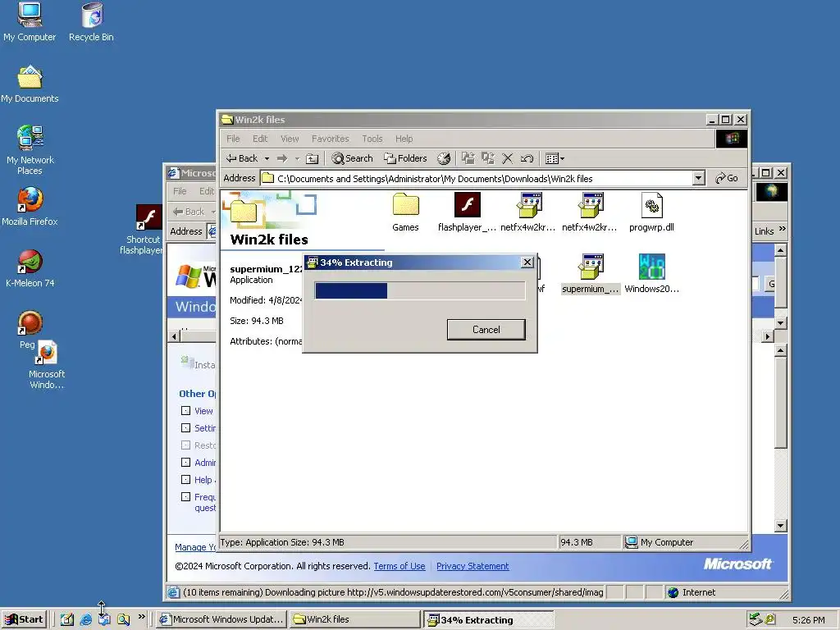Click the Up folder toolbar icon
The width and height of the screenshot is (840, 630).
coord(312,158)
